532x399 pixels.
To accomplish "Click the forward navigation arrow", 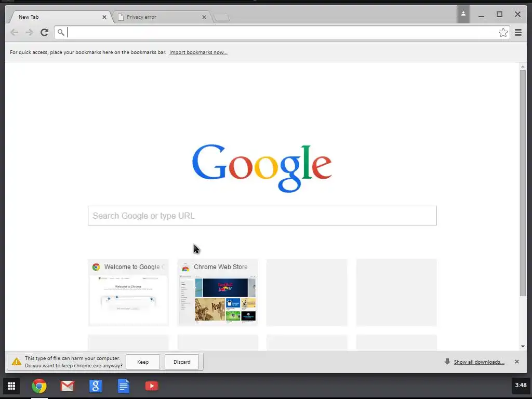I will pos(29,32).
